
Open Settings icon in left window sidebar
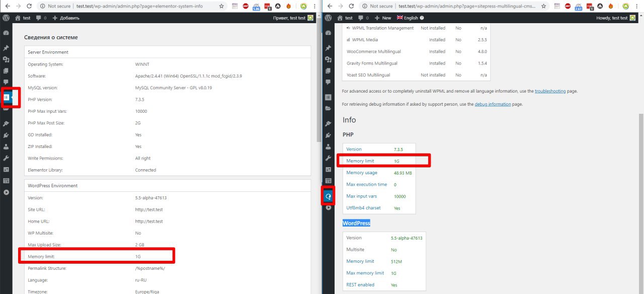tap(6, 169)
